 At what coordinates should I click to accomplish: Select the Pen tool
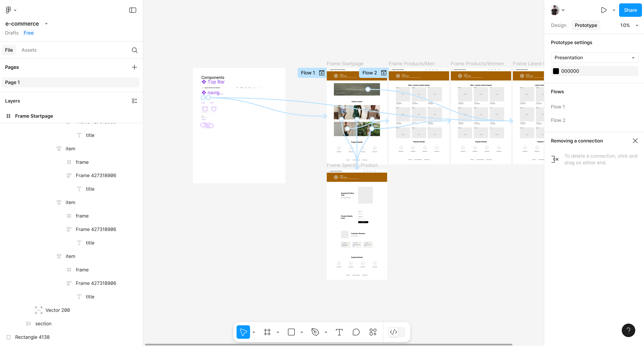[315, 332]
